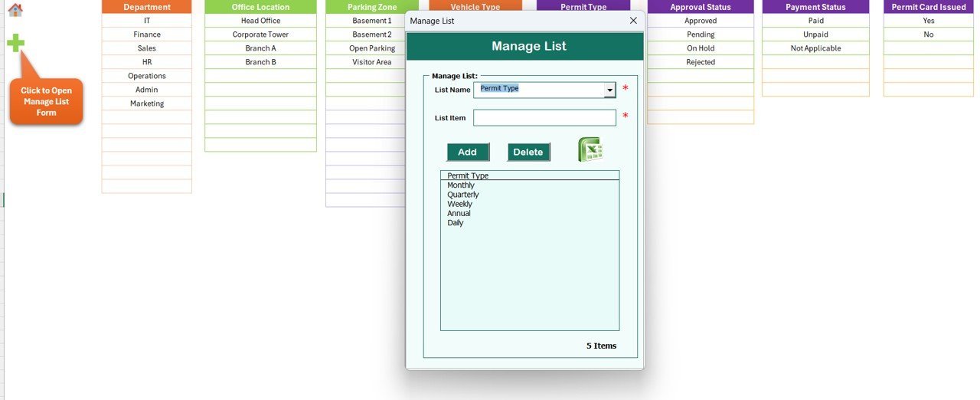Select the Corporate Tower cell
The height and width of the screenshot is (400, 980).
(x=260, y=34)
